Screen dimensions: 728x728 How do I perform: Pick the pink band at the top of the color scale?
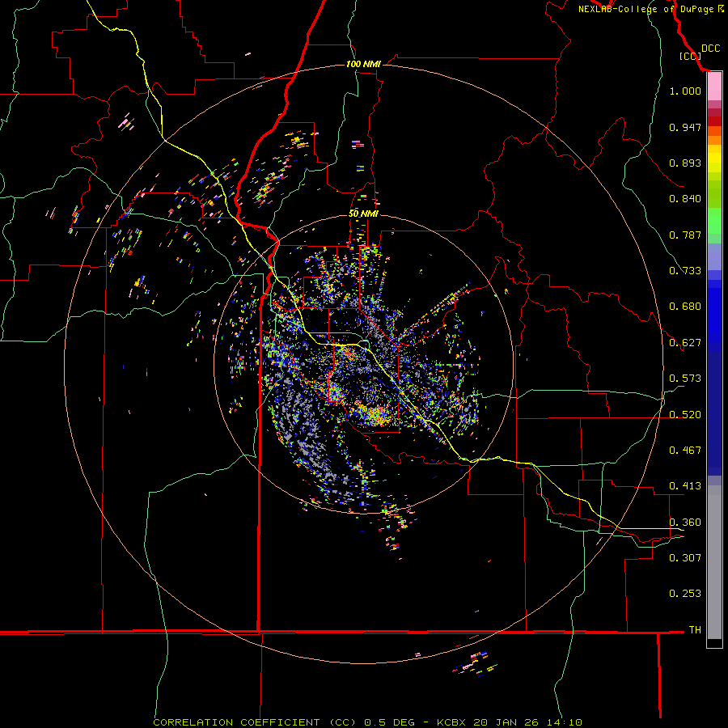714,87
